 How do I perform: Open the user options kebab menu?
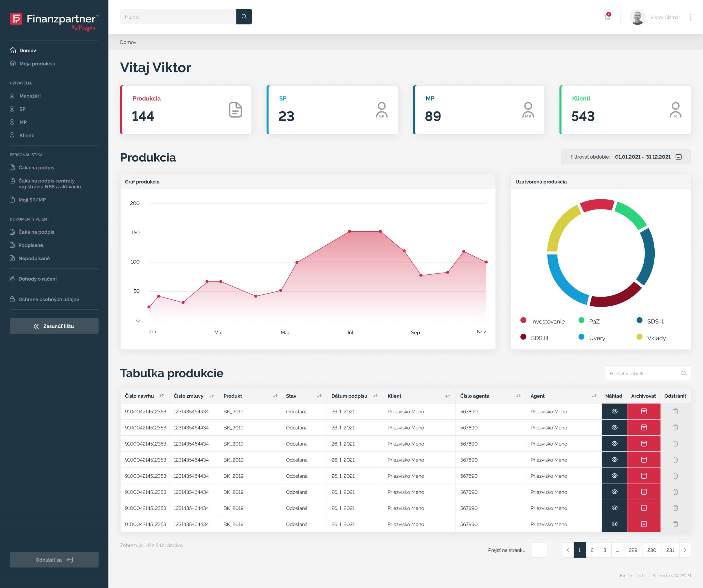(691, 17)
